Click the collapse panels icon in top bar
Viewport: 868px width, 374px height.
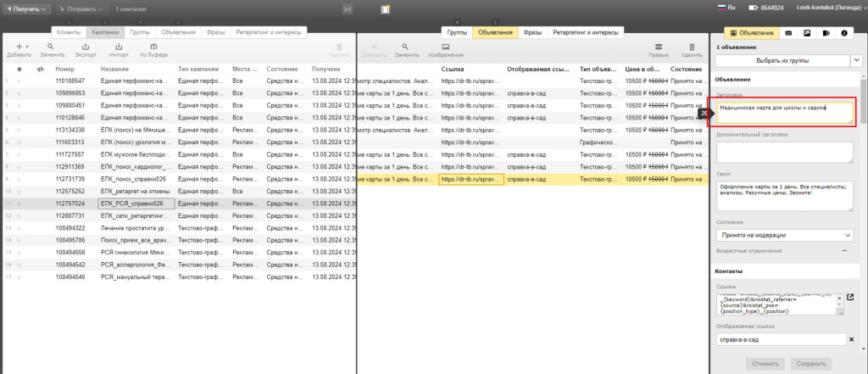348,8
